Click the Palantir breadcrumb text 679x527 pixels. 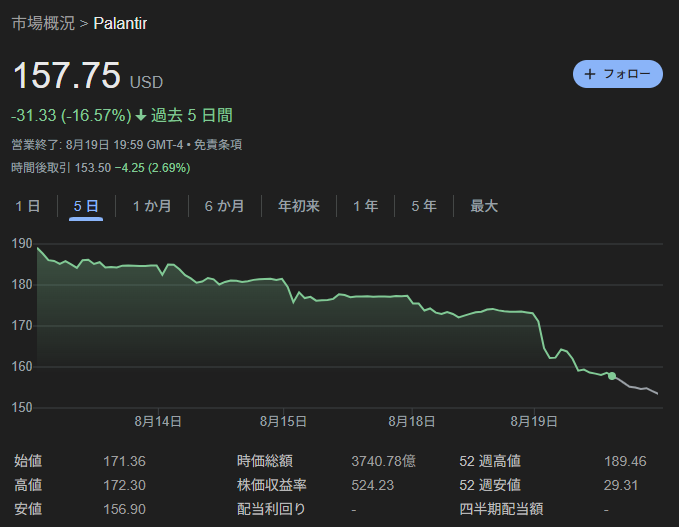coord(120,23)
